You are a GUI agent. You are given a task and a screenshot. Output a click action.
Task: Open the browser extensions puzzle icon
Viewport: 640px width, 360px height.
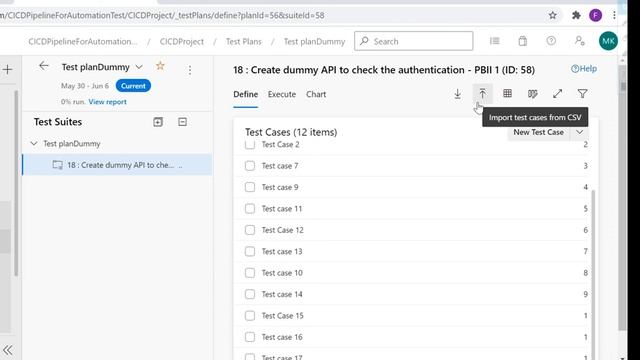click(576, 16)
